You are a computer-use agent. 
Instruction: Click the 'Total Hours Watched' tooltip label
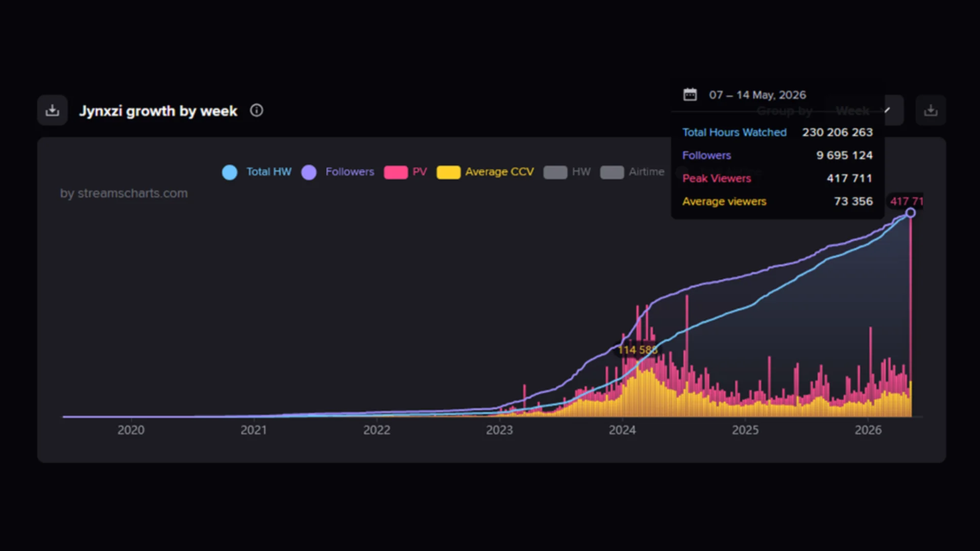[734, 132]
